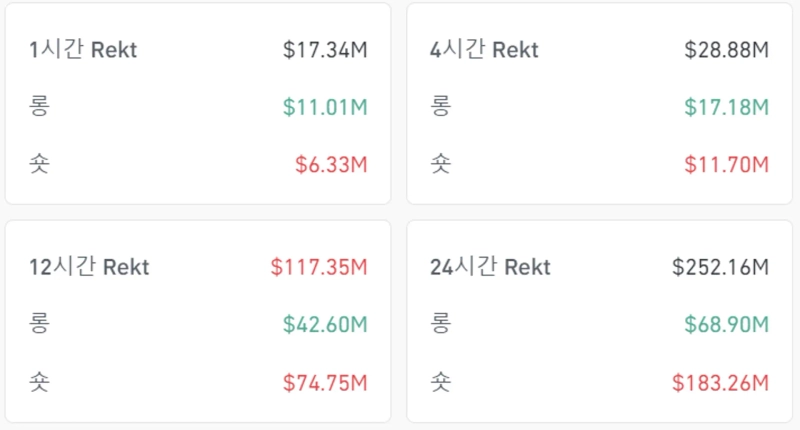
Task: Click the 숏 label in 24시간 Rekt card
Action: pyautogui.click(x=440, y=381)
